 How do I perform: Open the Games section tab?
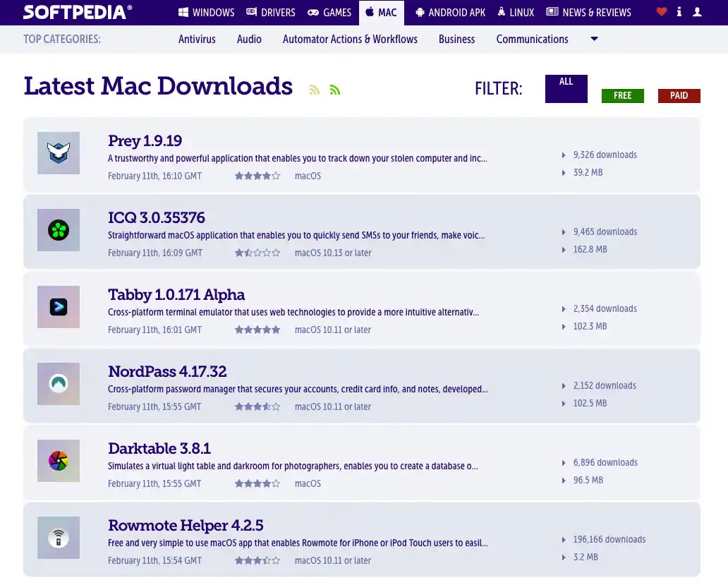[329, 13]
